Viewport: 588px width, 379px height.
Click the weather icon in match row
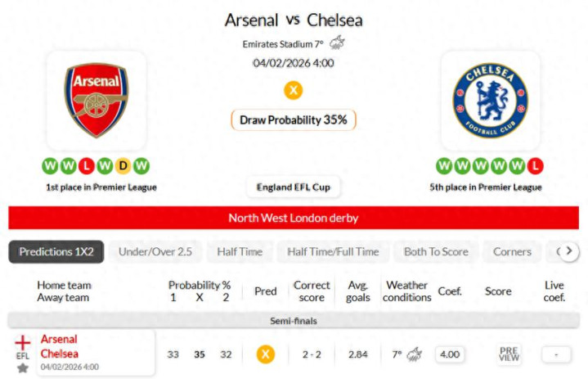(415, 354)
